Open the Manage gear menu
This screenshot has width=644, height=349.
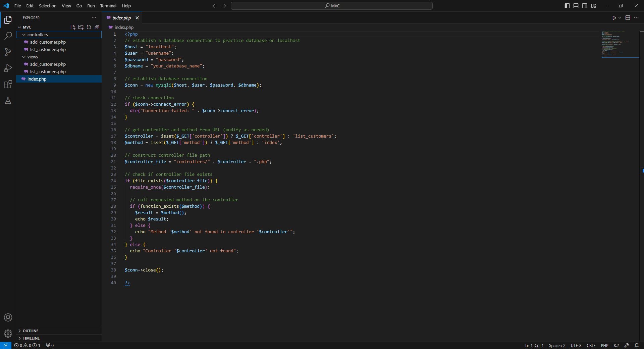8,334
